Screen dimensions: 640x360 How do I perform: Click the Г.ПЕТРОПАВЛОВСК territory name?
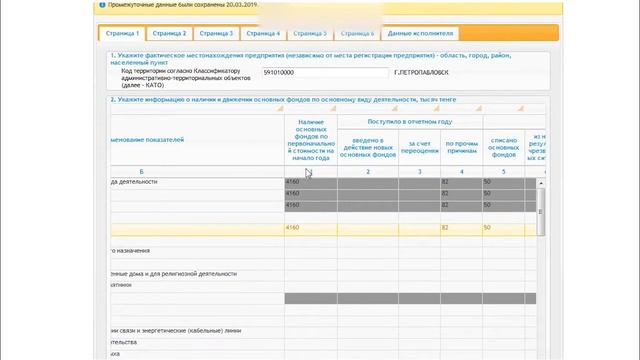[x=421, y=72]
